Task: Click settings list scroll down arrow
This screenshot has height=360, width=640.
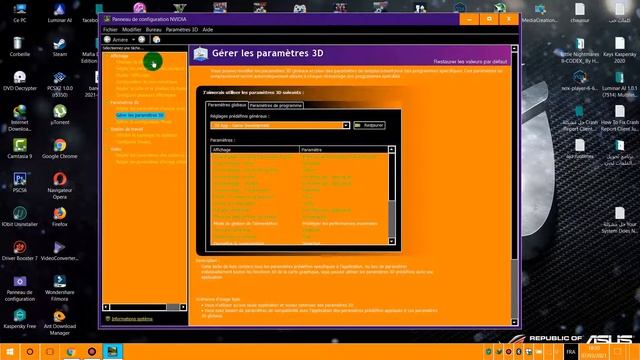Action: coord(391,241)
